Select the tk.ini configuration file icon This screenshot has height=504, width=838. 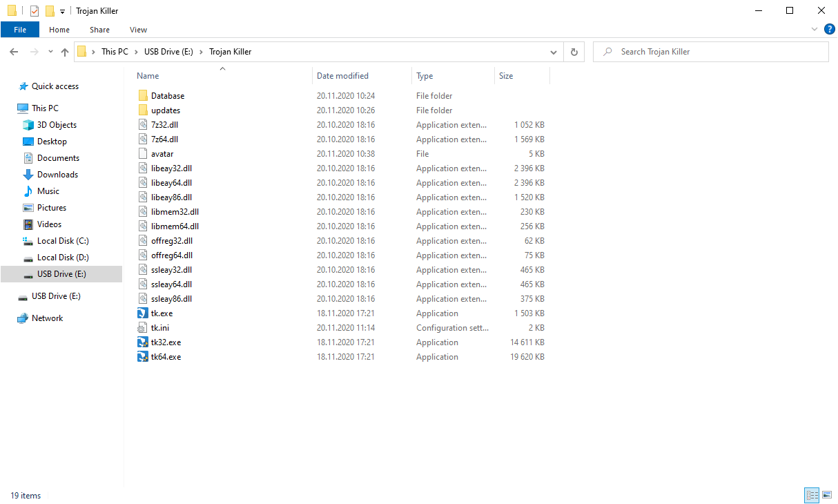pyautogui.click(x=143, y=328)
